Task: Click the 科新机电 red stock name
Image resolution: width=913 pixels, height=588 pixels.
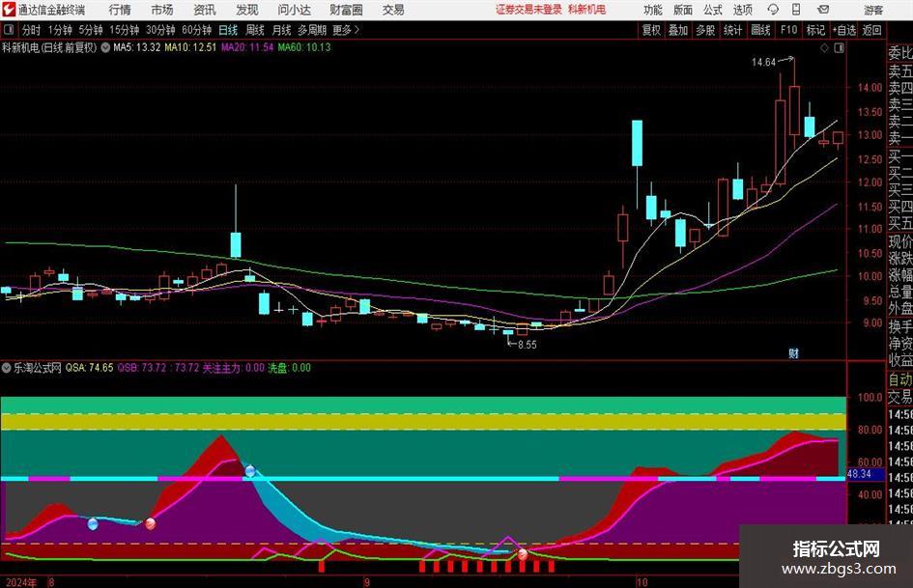Action: (587, 10)
